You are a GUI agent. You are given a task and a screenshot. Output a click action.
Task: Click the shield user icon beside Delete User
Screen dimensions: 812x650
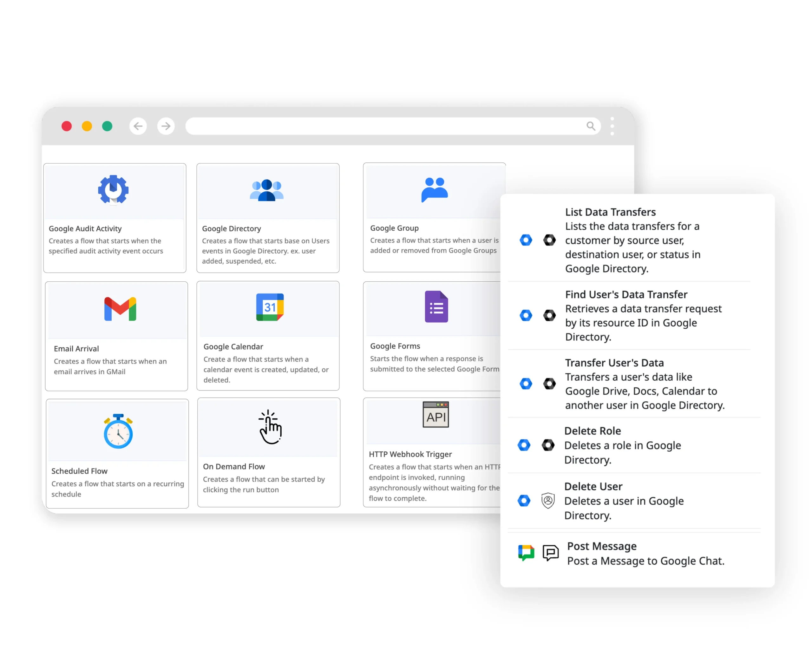pyautogui.click(x=548, y=501)
